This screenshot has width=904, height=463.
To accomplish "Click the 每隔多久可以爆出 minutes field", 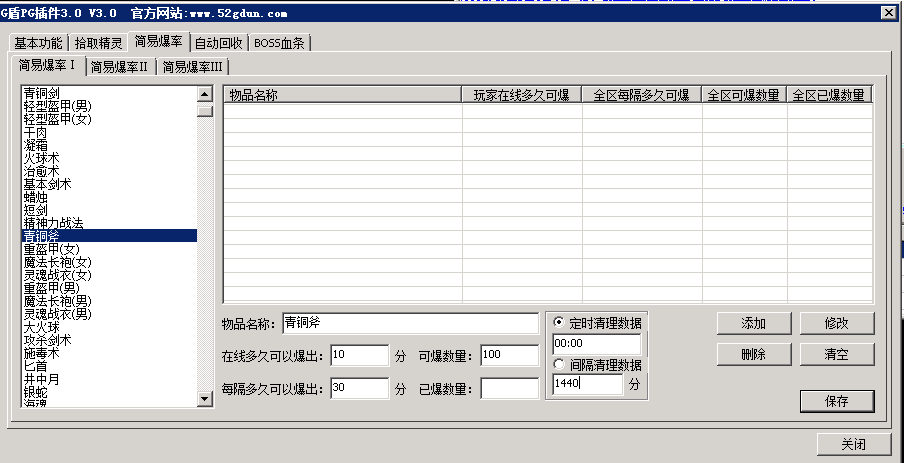I will click(x=360, y=388).
